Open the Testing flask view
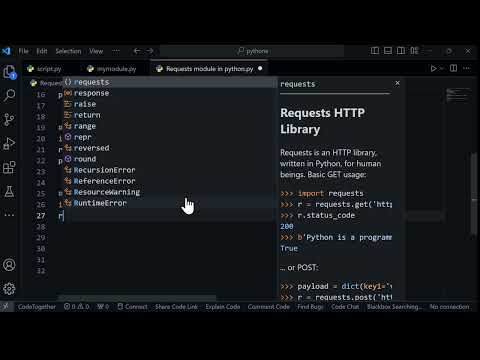This screenshot has height=360, width=480. (x=9, y=191)
